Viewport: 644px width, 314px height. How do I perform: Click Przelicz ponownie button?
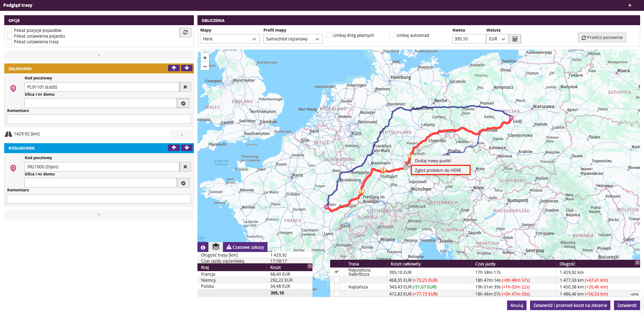(x=602, y=38)
